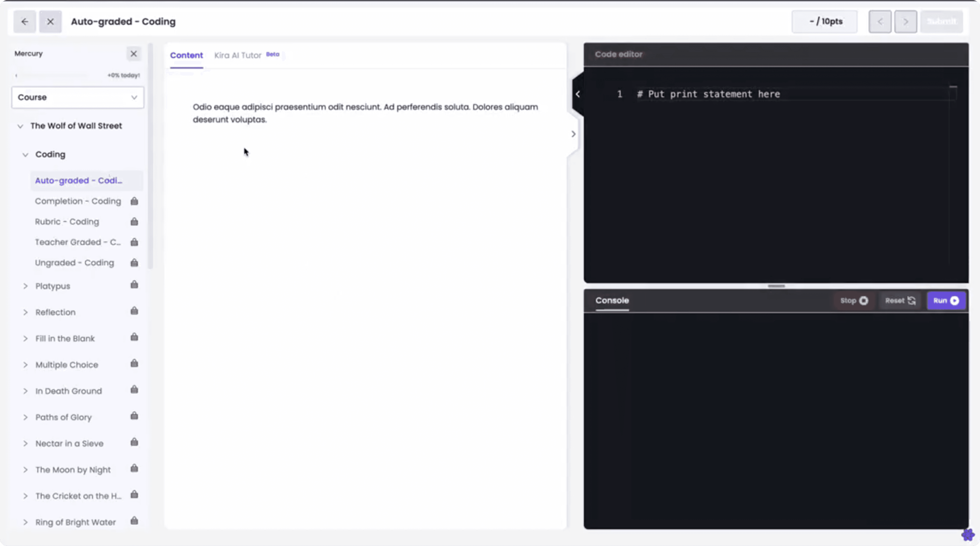Close the Mercury sidebar panel
This screenshot has width=980, height=546.
point(134,54)
